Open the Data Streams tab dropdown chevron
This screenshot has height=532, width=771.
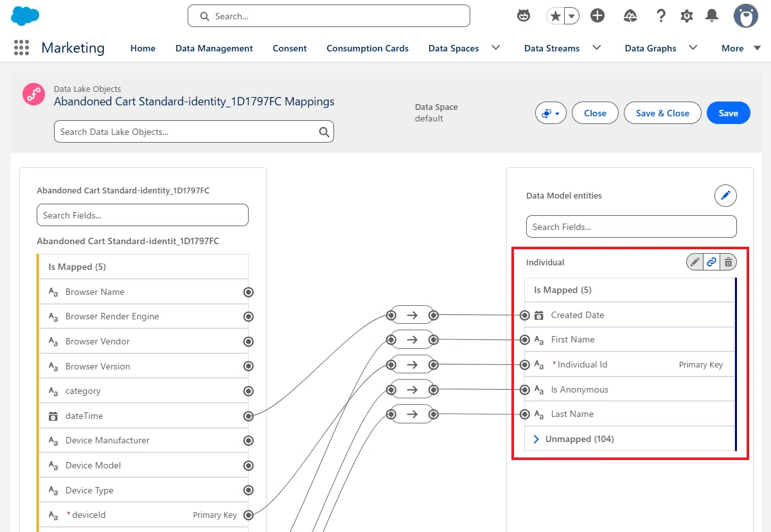click(x=597, y=48)
